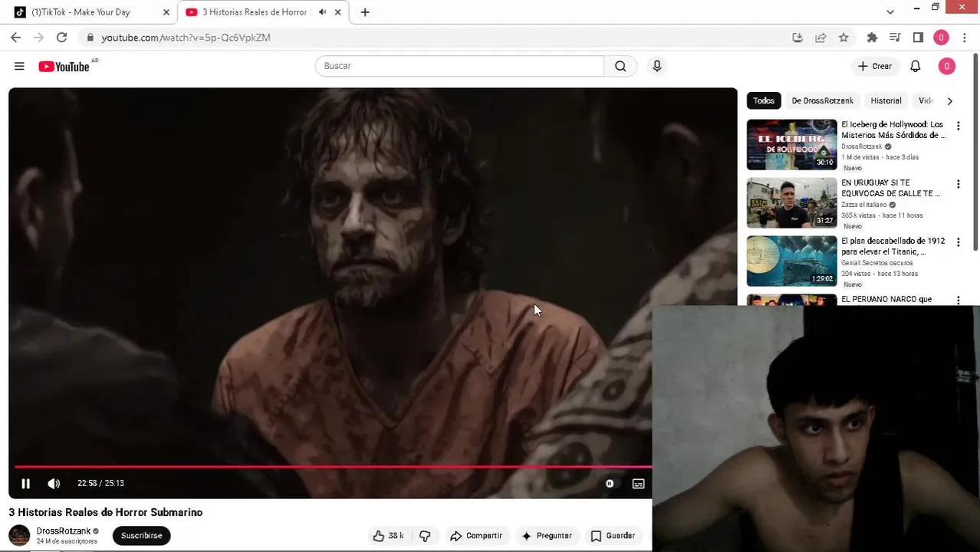
Task: Open Chrome profile avatar
Action: (x=941, y=38)
